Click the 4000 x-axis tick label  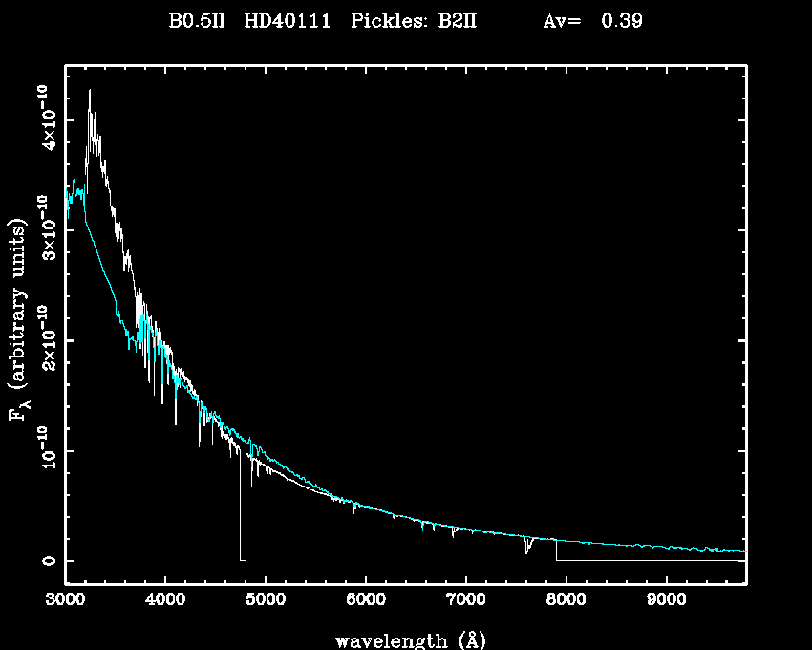point(165,601)
